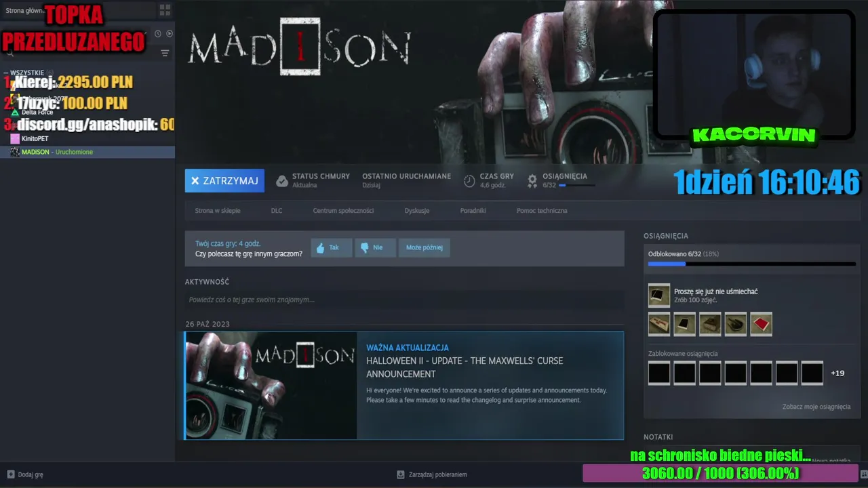868x488 pixels.
Task: Click the WAŻNA AKTUALIZACJA label
Action: [x=408, y=348]
